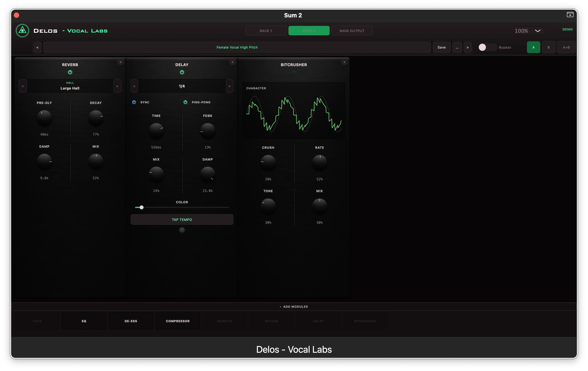Click the Bitcrusher CHARACTER waveform display

[x=294, y=110]
